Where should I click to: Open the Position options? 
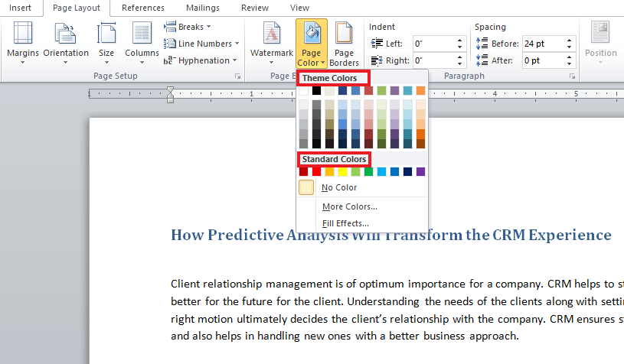click(x=600, y=43)
